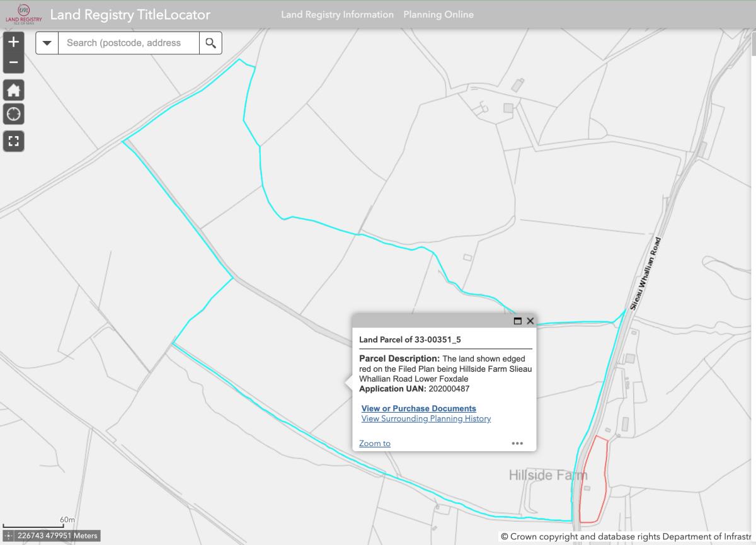The height and width of the screenshot is (545, 756).
Task: Click the coordinate readout 226743 479951 Meters
Action: coord(57,536)
